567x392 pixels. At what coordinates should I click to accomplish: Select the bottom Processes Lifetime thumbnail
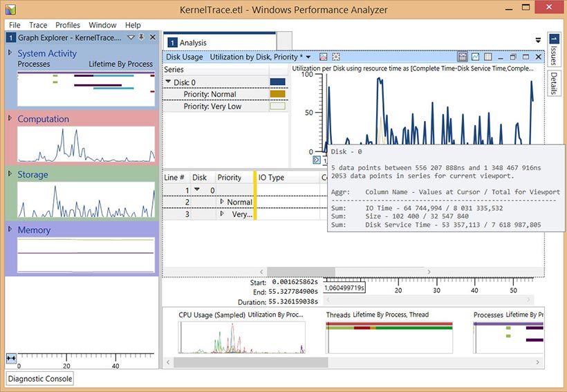click(x=508, y=337)
